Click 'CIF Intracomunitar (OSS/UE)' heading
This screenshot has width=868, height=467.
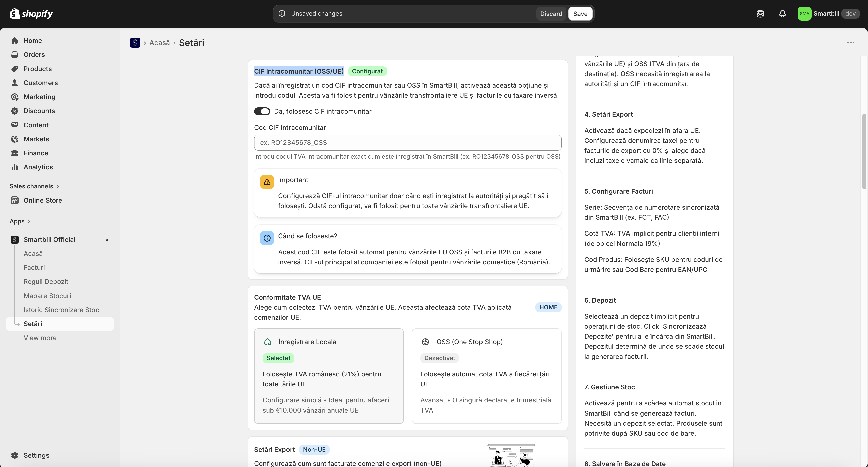pyautogui.click(x=299, y=71)
